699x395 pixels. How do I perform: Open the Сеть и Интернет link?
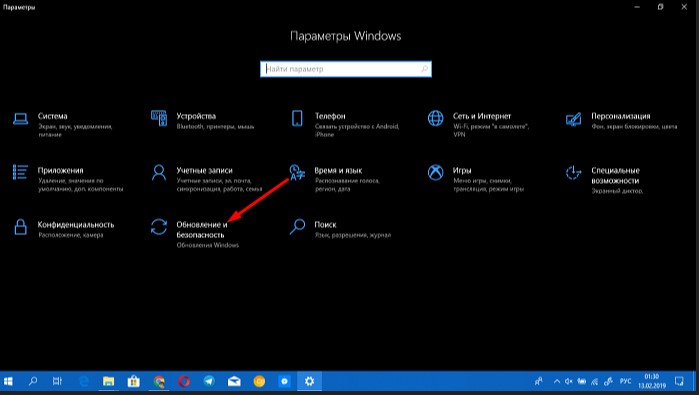click(x=482, y=116)
